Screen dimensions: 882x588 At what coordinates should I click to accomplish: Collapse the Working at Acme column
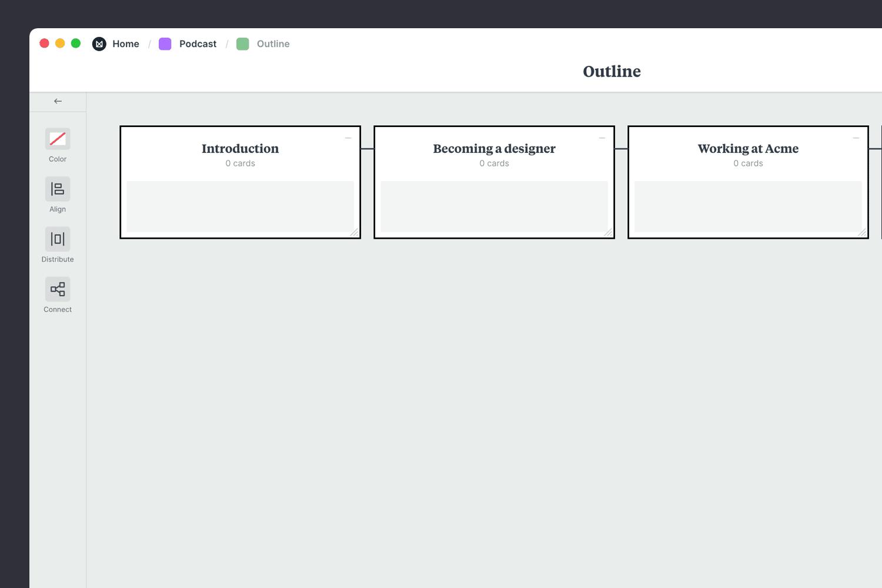coord(856,138)
